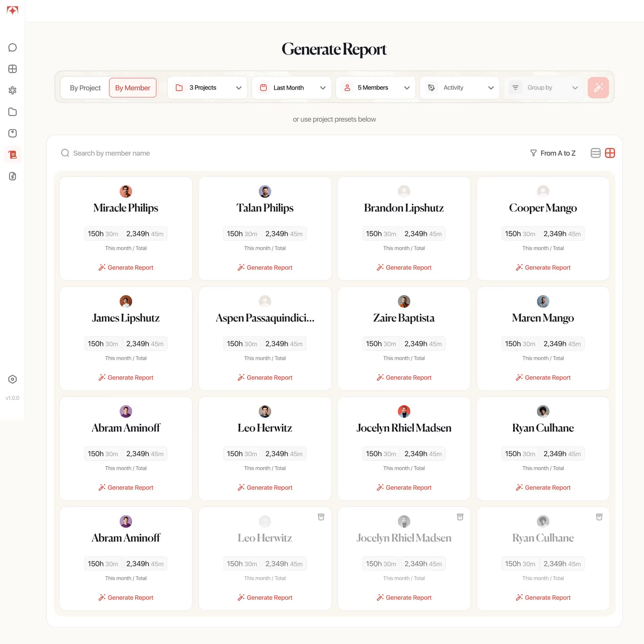Click the AI knot icon in sidebar
Image resolution: width=644 pixels, height=644 pixels.
point(12,90)
